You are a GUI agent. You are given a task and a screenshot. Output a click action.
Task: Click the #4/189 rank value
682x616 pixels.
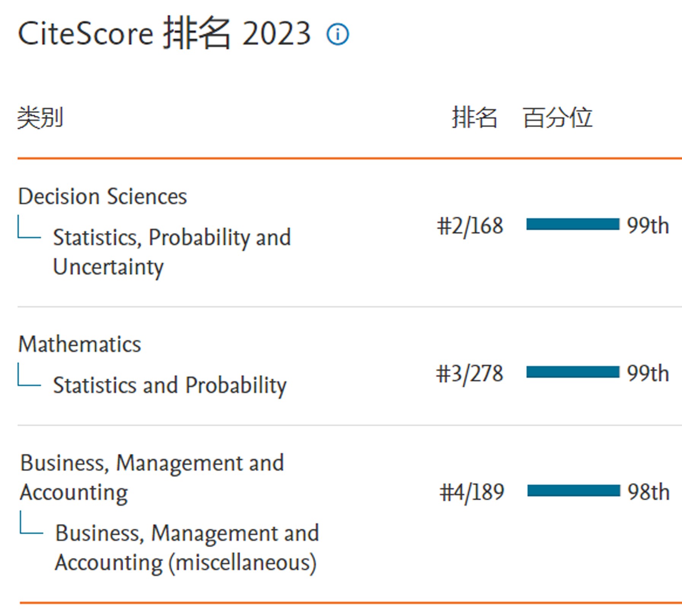(472, 492)
